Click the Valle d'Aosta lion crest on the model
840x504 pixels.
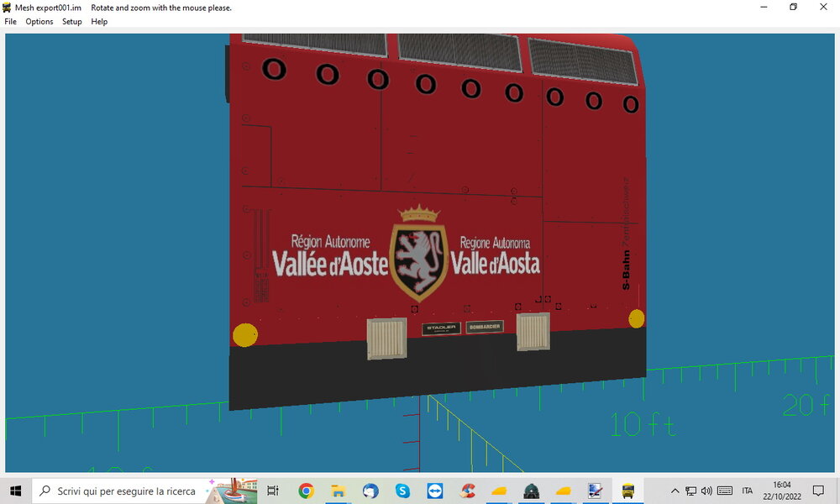tap(419, 254)
